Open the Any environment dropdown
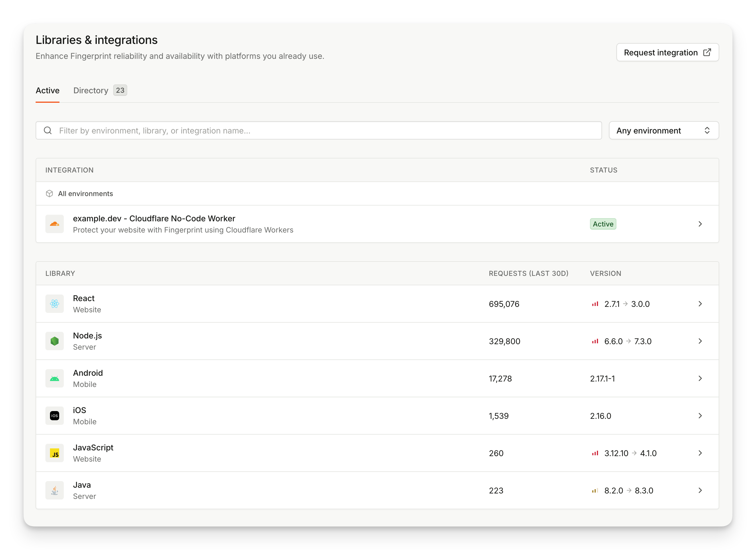The image size is (756, 550). [664, 131]
